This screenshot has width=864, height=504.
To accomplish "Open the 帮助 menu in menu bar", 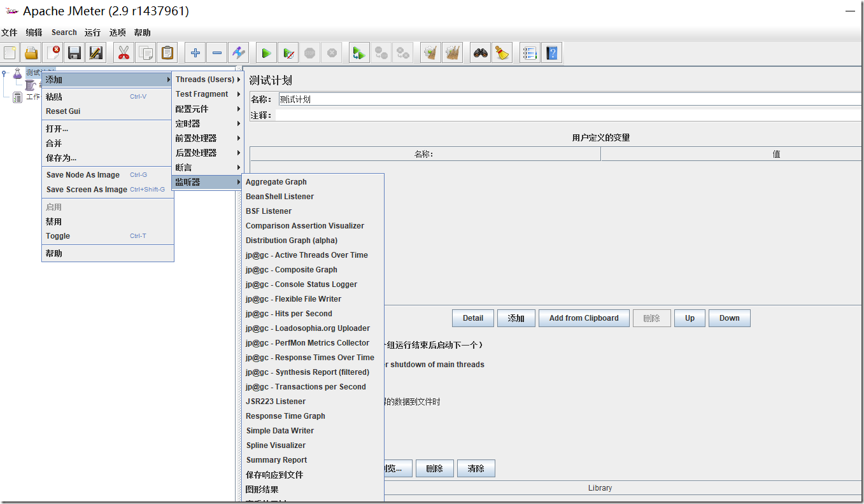I will pyautogui.click(x=143, y=32).
